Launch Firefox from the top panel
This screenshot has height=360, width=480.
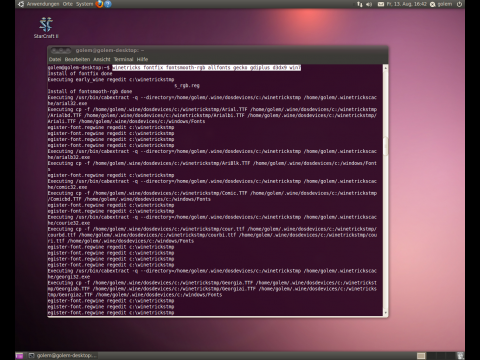coord(99,4)
